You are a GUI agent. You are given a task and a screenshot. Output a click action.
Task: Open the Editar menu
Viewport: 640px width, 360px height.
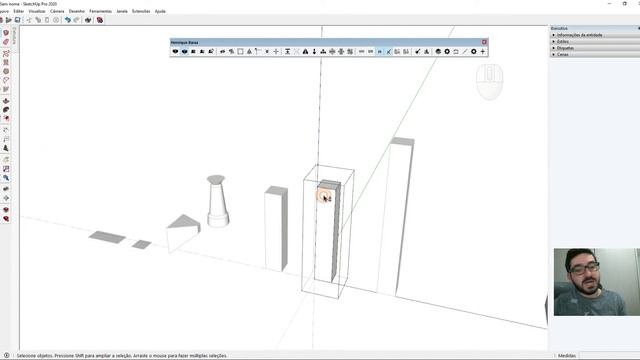pyautogui.click(x=19, y=11)
